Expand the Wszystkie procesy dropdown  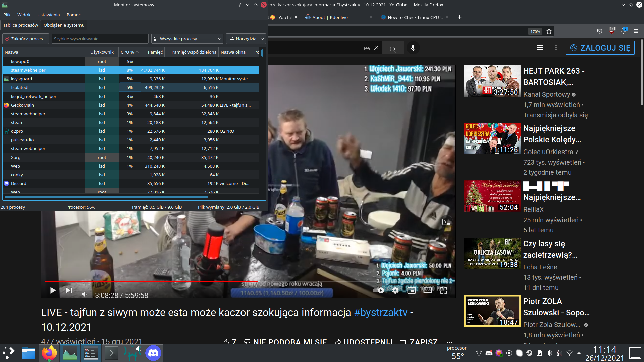click(187, 39)
